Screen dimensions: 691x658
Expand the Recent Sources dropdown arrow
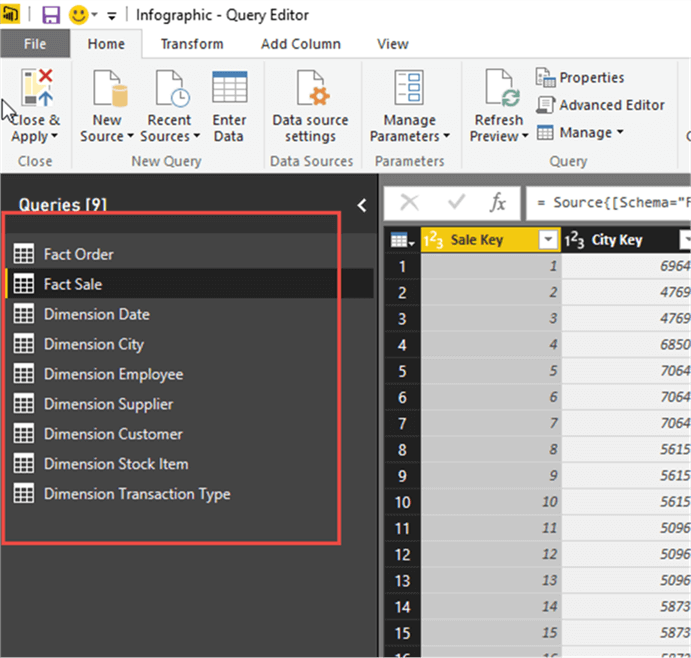pyautogui.click(x=197, y=136)
